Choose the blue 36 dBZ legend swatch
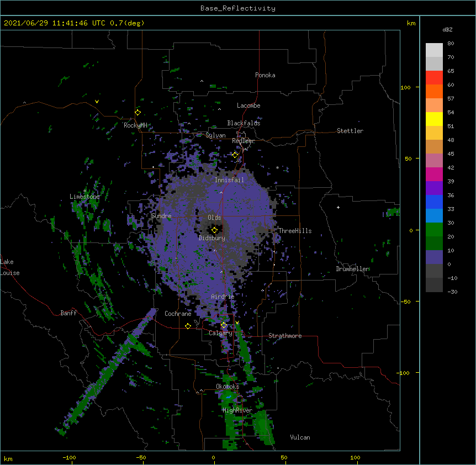Viewport: 476px width, 465px height. coord(434,202)
